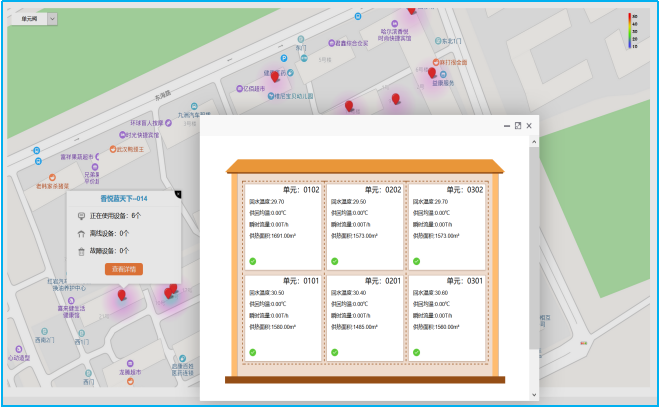Close the 香悦蓝天下--014 info popup
Viewport: 660px width, 408px height.
point(177,193)
